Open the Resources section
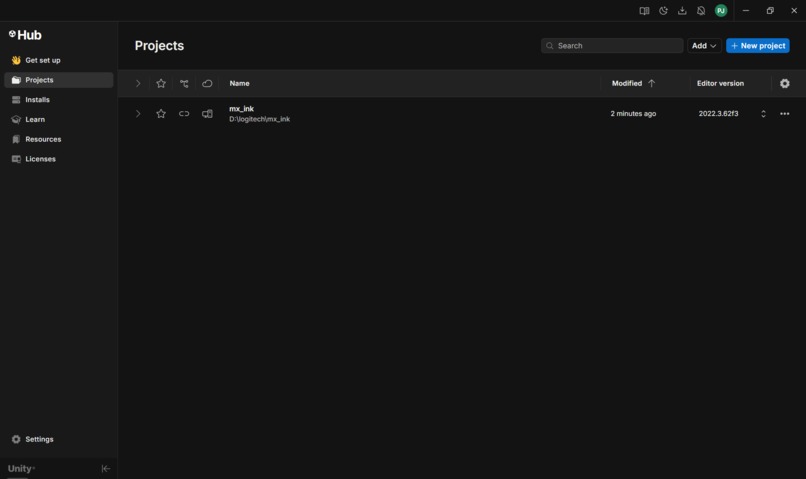This screenshot has height=479, width=806. click(x=59, y=139)
